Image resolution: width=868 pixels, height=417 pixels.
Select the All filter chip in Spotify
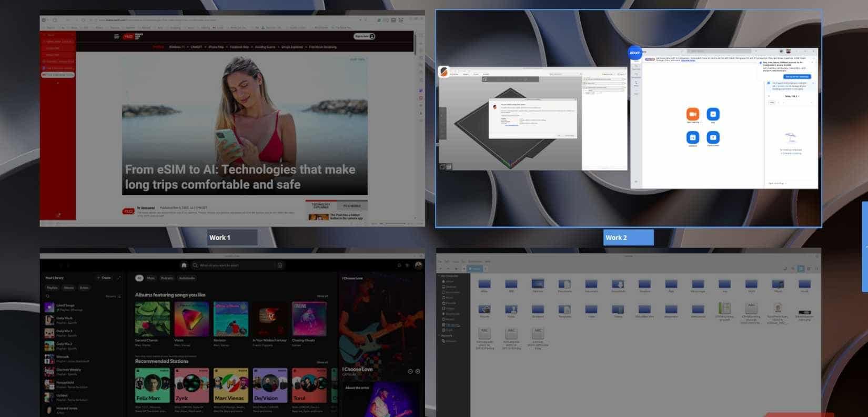139,278
